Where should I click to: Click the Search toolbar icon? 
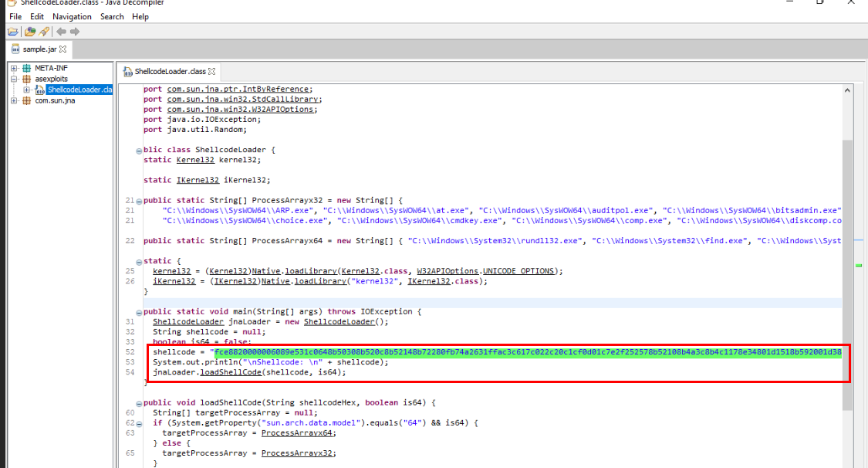click(x=44, y=32)
